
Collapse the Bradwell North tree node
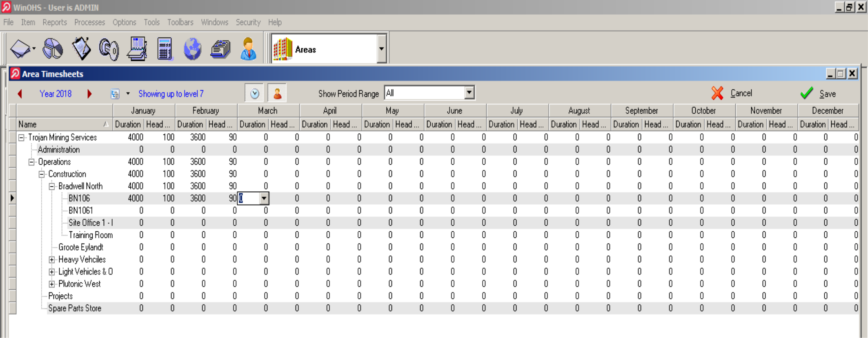coord(52,187)
